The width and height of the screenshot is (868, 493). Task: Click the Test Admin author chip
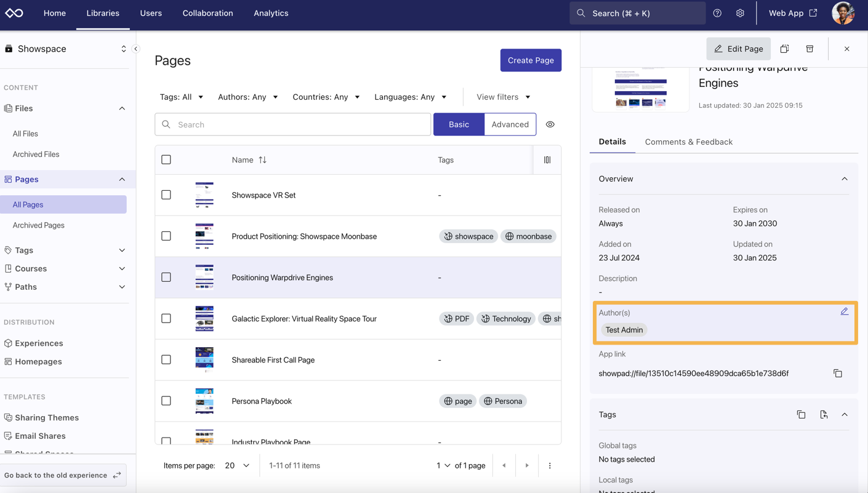[624, 330]
